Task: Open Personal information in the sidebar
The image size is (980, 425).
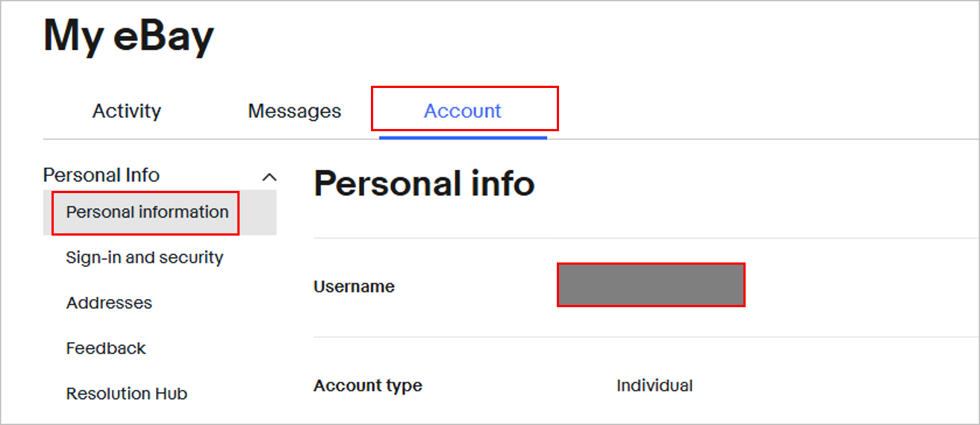Action: click(147, 212)
